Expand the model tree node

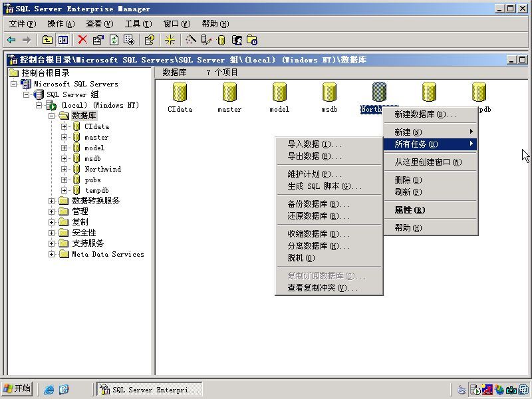(64, 148)
